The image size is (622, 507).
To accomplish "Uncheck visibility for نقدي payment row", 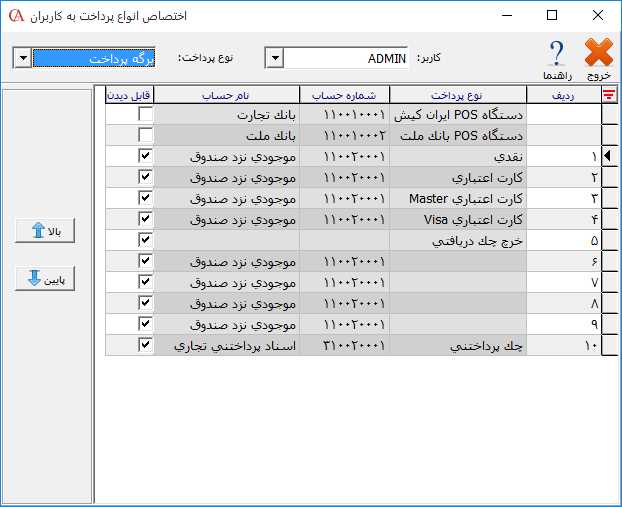I will click(x=145, y=157).
